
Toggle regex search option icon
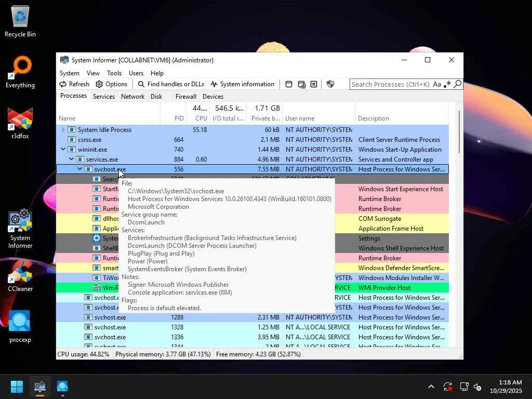click(x=447, y=84)
